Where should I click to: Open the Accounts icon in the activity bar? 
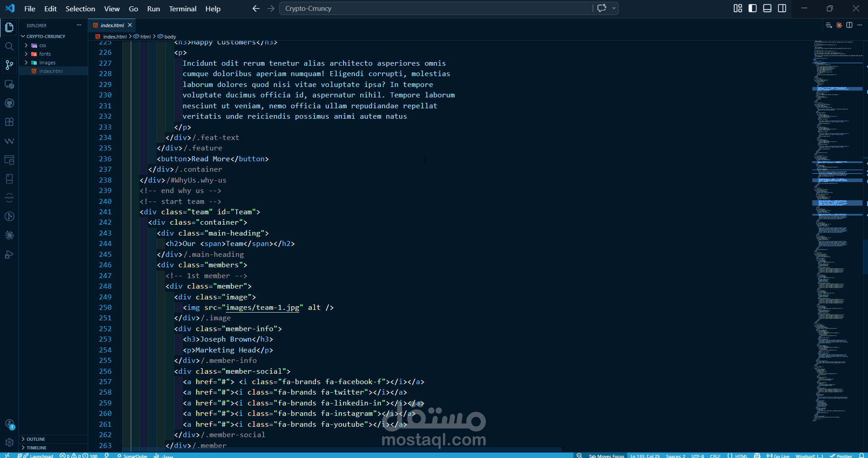(9, 424)
